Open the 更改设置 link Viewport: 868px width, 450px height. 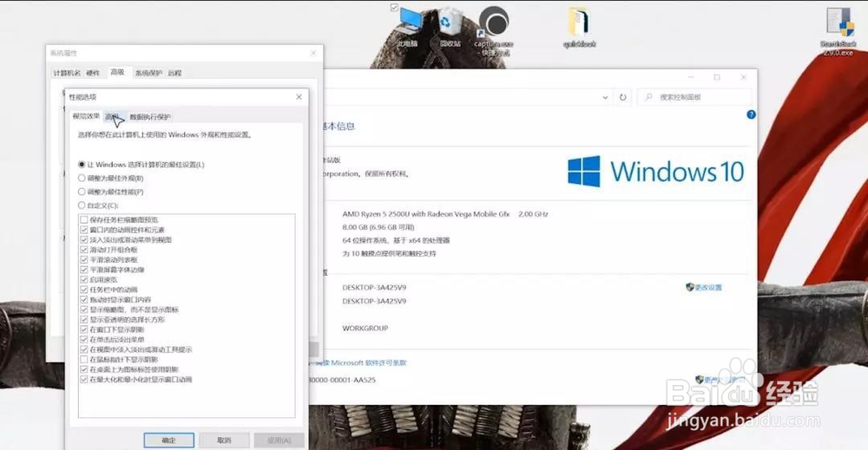(x=708, y=288)
